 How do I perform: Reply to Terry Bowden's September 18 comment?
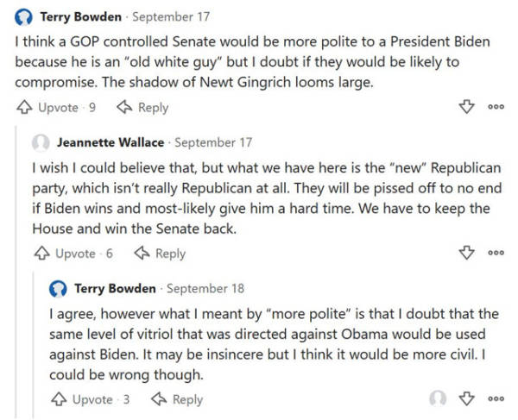point(177,399)
